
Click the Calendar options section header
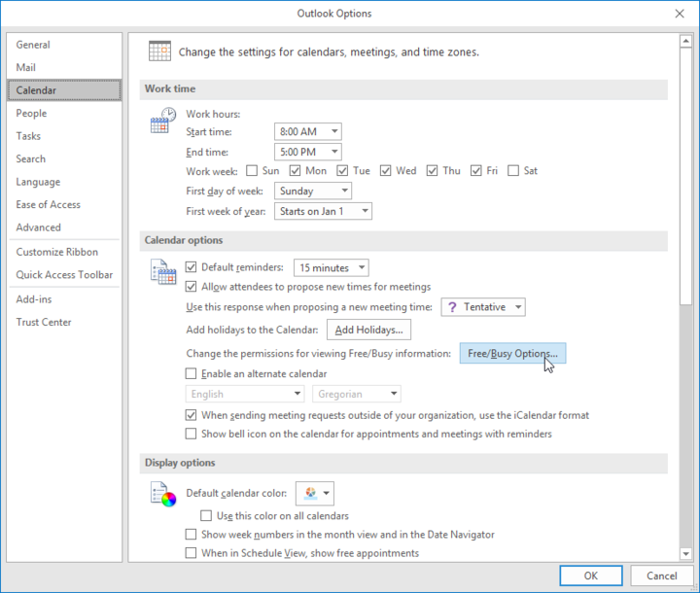(x=403, y=241)
